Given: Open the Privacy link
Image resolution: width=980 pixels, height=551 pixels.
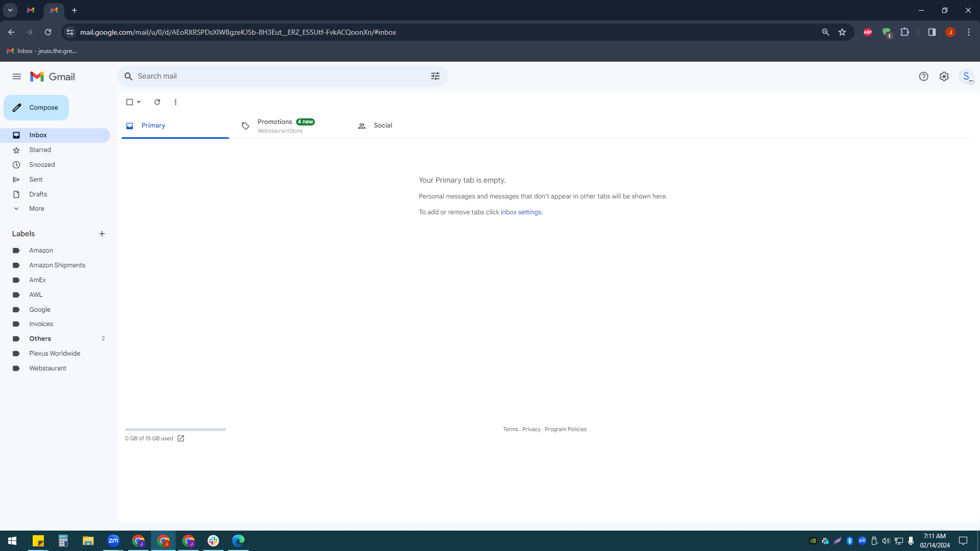Looking at the screenshot, I should point(531,430).
